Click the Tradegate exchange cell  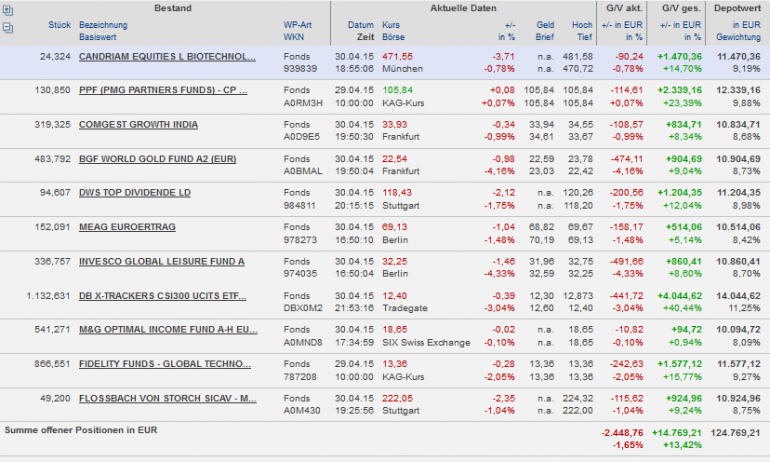(x=405, y=308)
